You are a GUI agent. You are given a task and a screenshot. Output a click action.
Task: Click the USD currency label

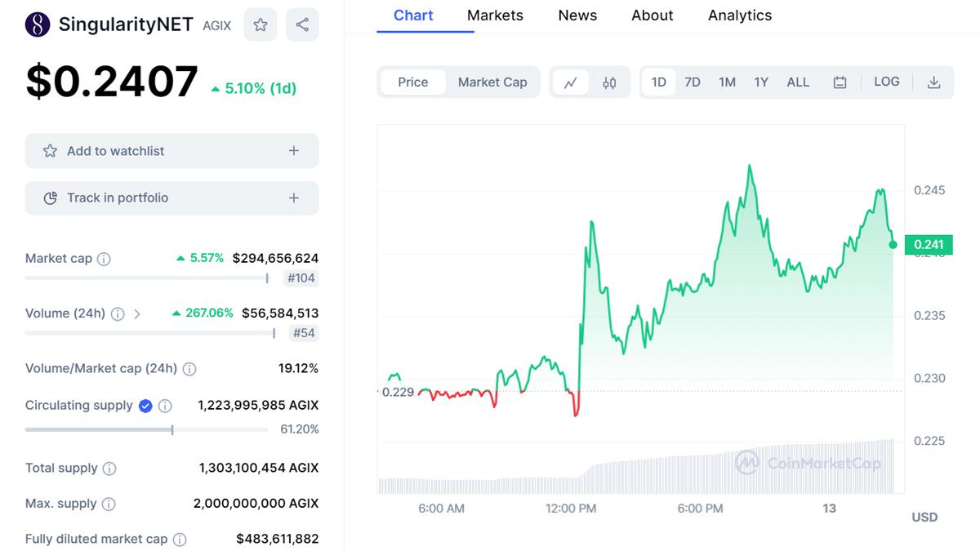(x=924, y=517)
